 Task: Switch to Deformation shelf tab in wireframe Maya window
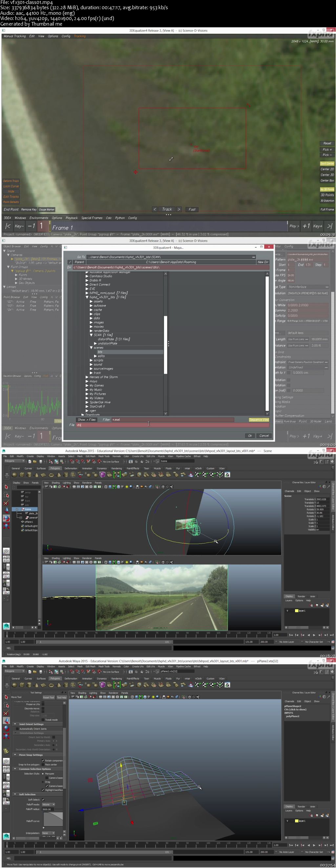pyautogui.click(x=71, y=679)
